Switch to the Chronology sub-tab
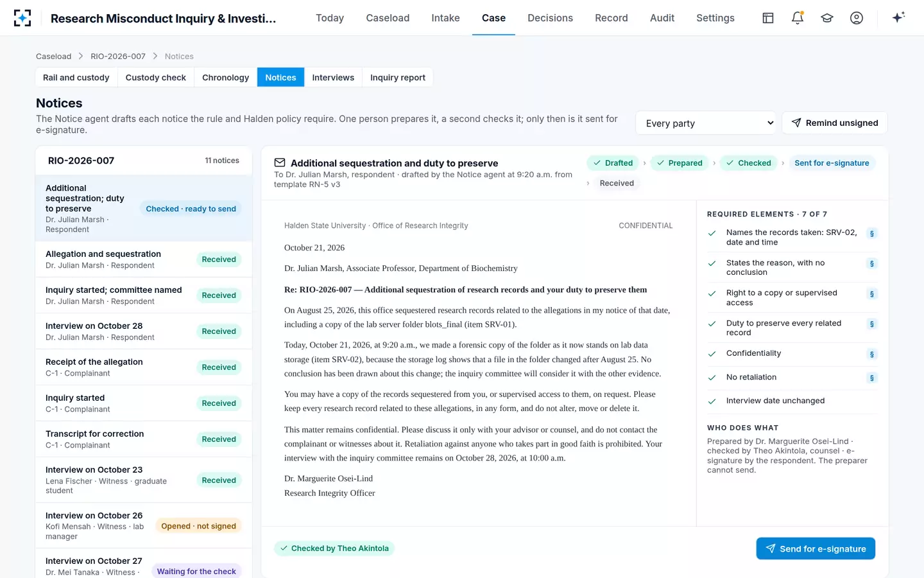Image resolution: width=924 pixels, height=578 pixels. click(x=225, y=78)
